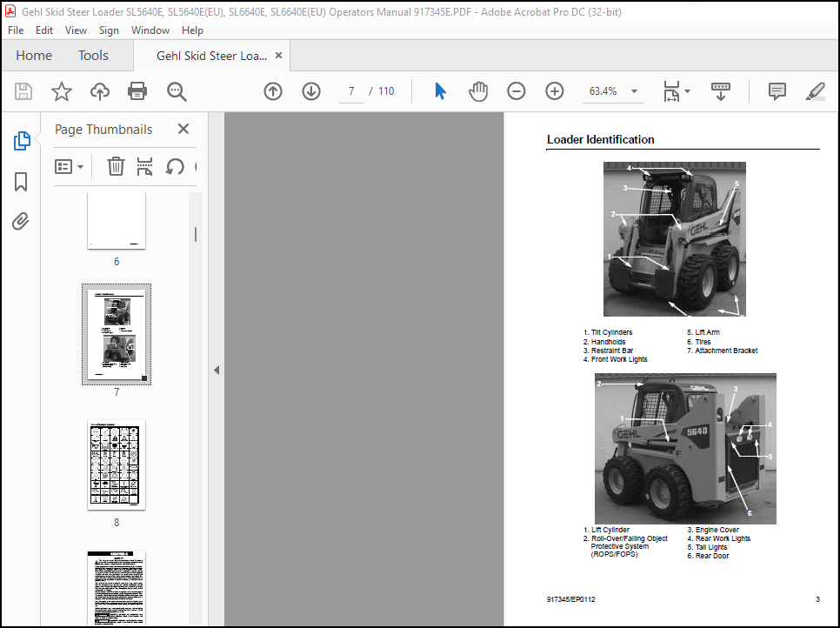
Task: Click the '3. Restraint Bar' legend text
Action: click(608, 351)
